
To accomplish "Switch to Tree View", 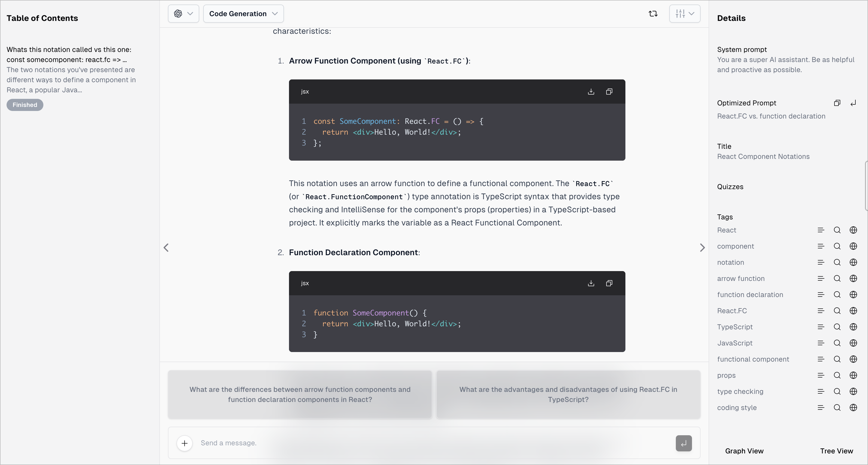I will 836,451.
